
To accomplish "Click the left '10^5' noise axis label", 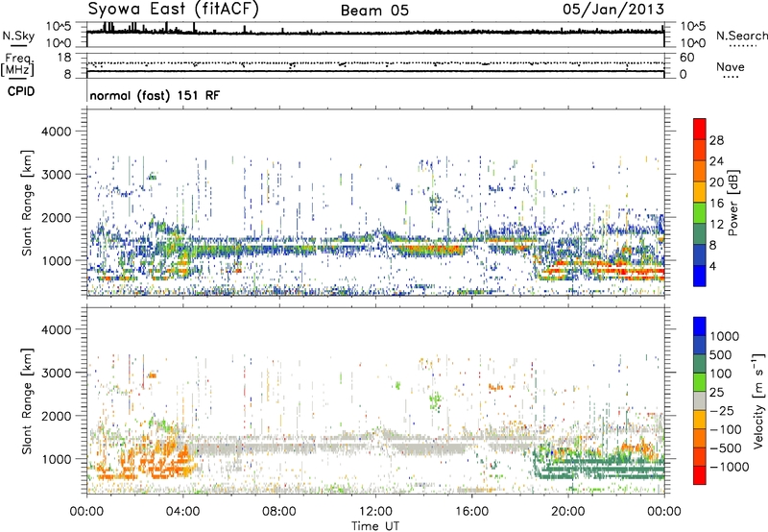I will click(59, 26).
